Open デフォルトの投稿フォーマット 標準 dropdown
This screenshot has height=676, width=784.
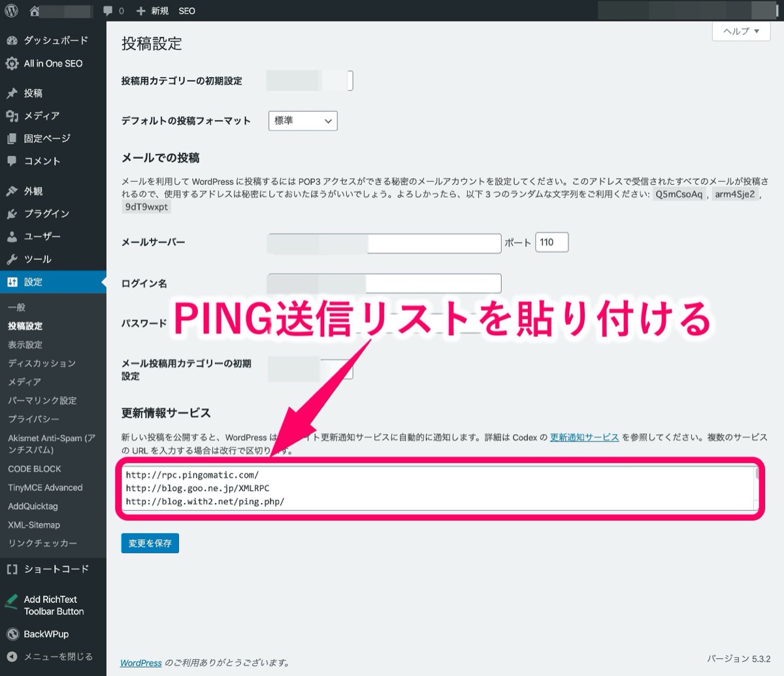point(303,121)
